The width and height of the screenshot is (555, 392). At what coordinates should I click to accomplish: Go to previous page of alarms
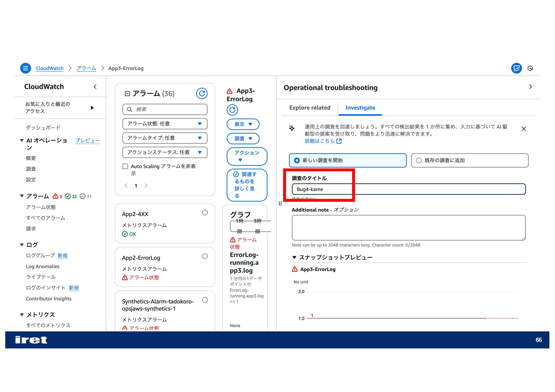(126, 186)
